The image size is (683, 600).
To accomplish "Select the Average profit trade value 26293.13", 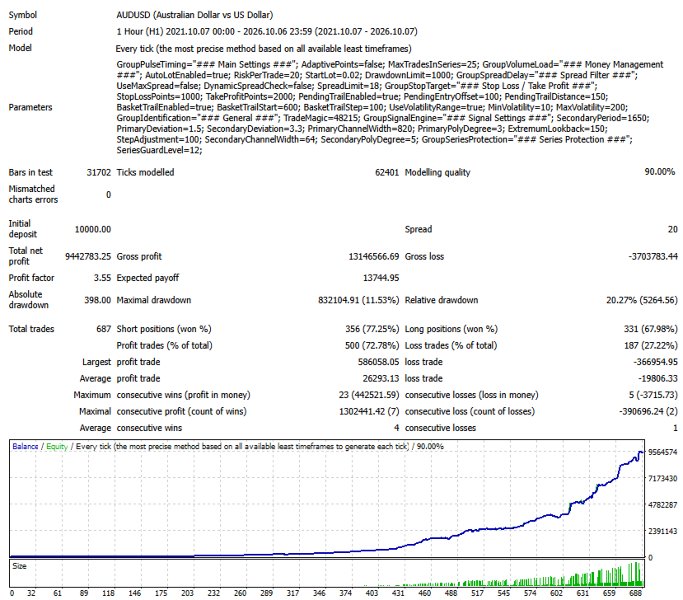I will coord(381,379).
